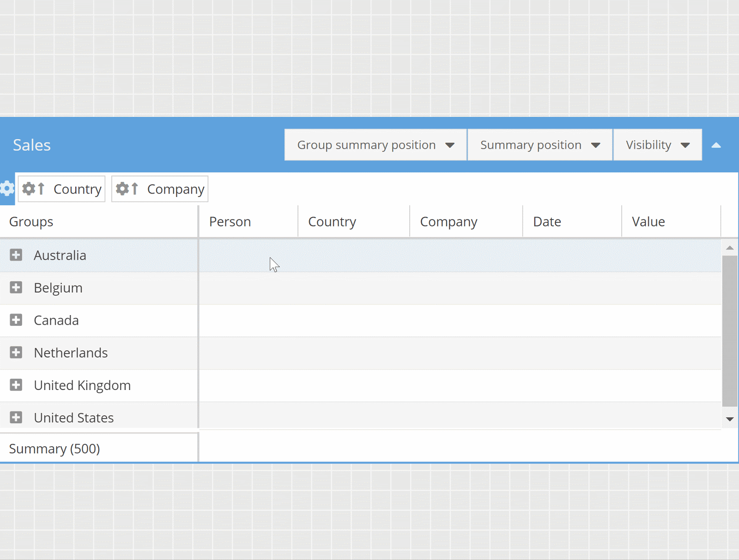Expand the Canada group
The width and height of the screenshot is (739, 560).
[16, 320]
